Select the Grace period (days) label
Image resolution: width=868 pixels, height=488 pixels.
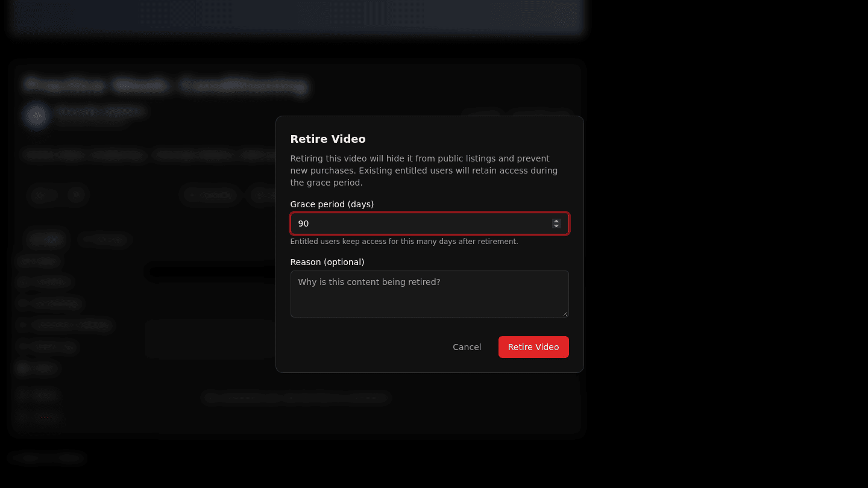tap(332, 204)
